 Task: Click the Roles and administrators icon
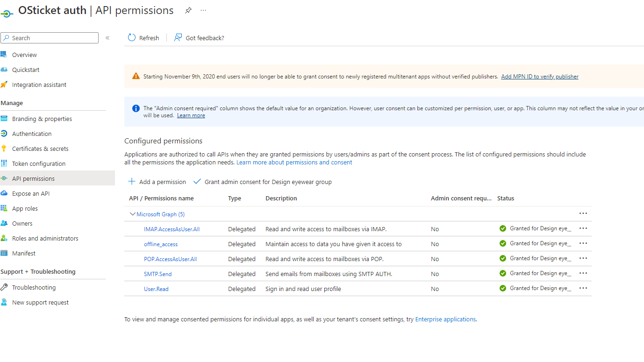tap(4, 238)
